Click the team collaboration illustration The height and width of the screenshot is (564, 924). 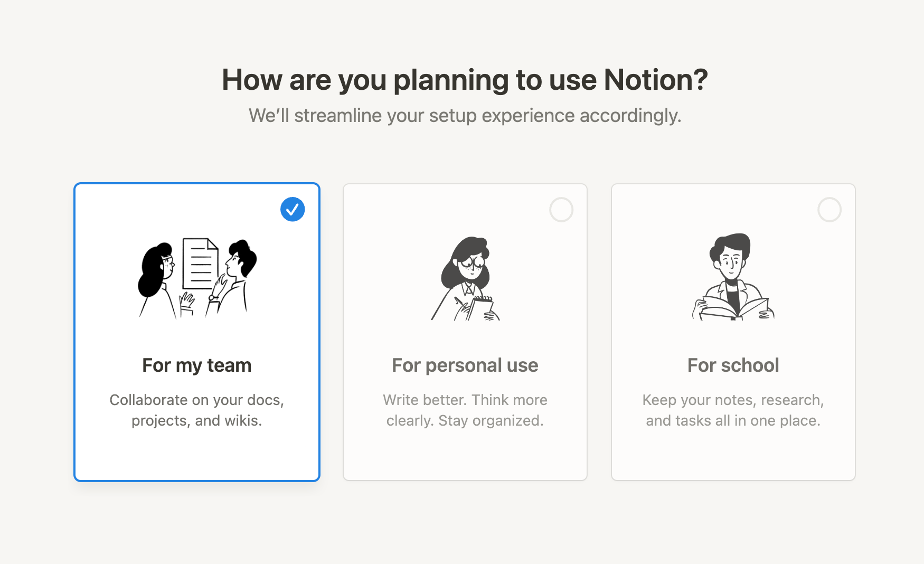196,277
